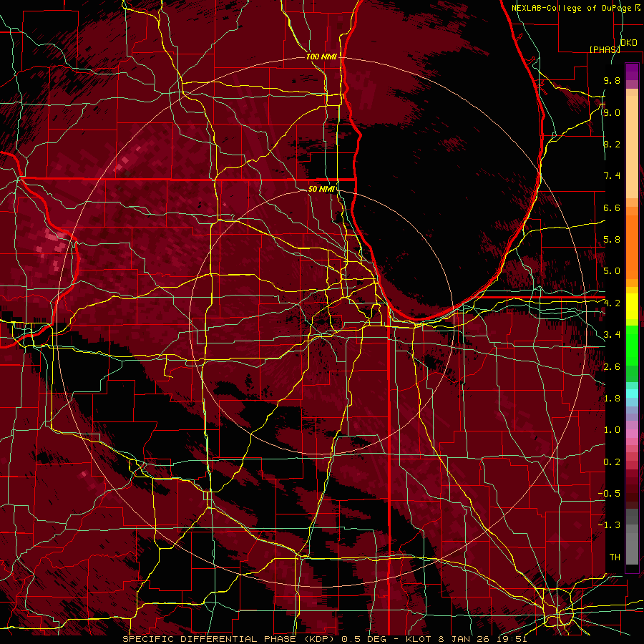Viewport: 644px width, 644px height.
Task: Click the yellow band of the color bar
Action: [632, 306]
